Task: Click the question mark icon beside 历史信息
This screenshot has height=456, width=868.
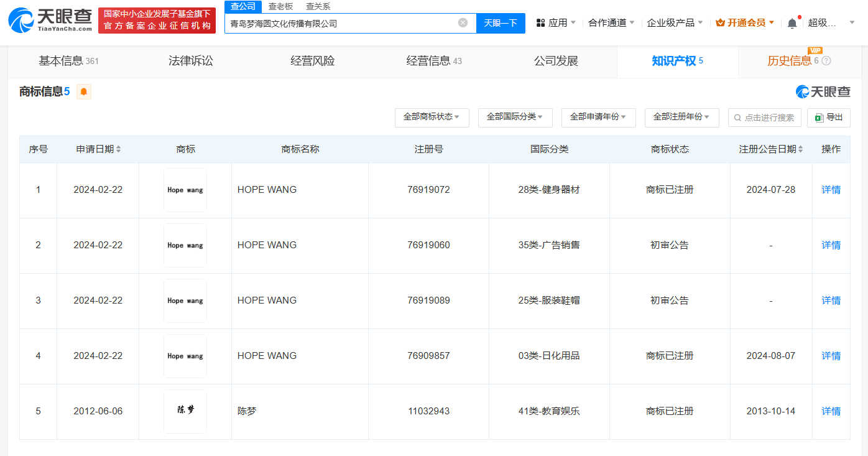Action: [826, 60]
